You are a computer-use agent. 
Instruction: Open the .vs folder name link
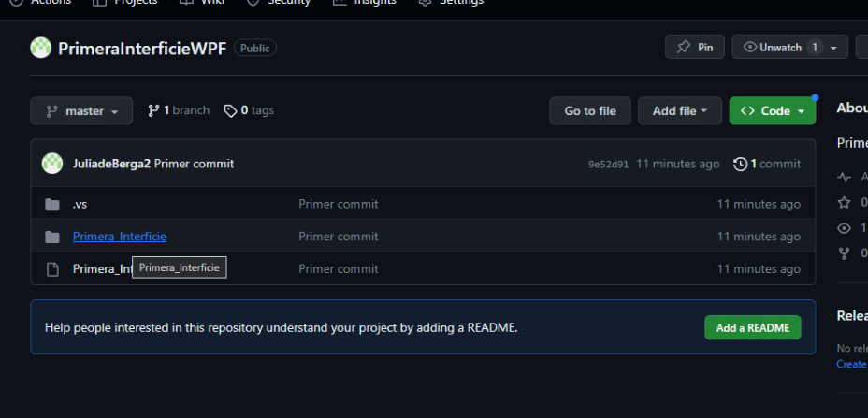point(80,205)
